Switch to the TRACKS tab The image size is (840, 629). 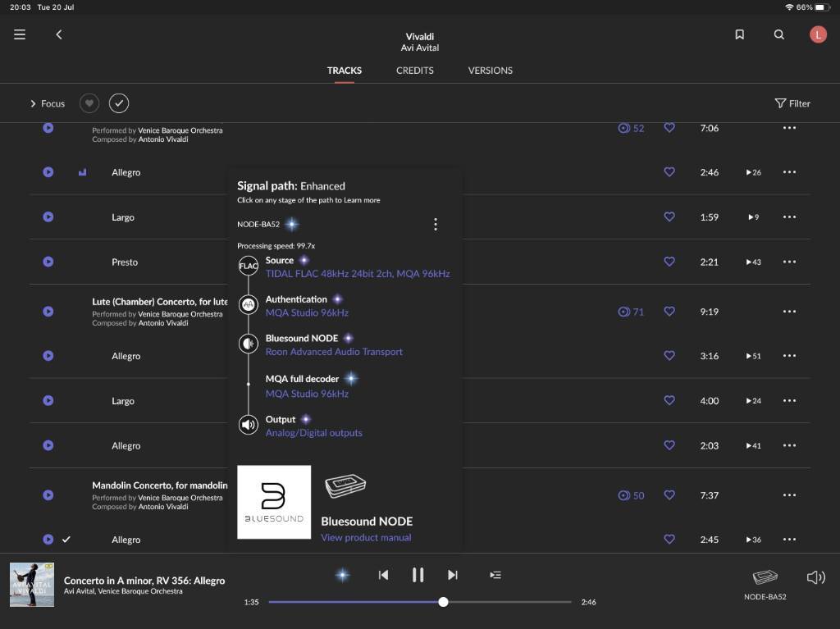[x=345, y=71]
